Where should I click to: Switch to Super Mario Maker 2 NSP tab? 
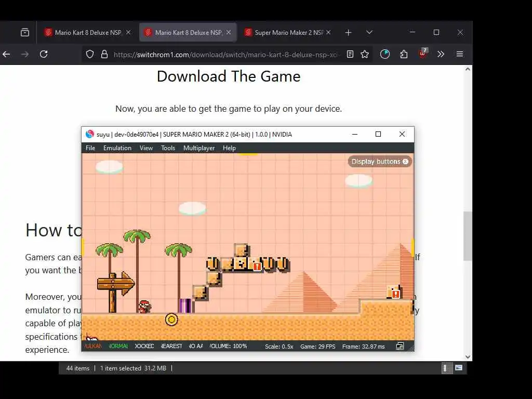288,33
